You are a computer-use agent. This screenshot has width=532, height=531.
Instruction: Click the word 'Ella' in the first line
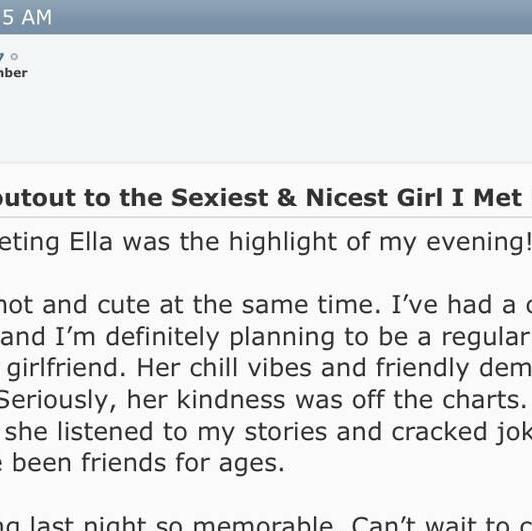click(91, 242)
